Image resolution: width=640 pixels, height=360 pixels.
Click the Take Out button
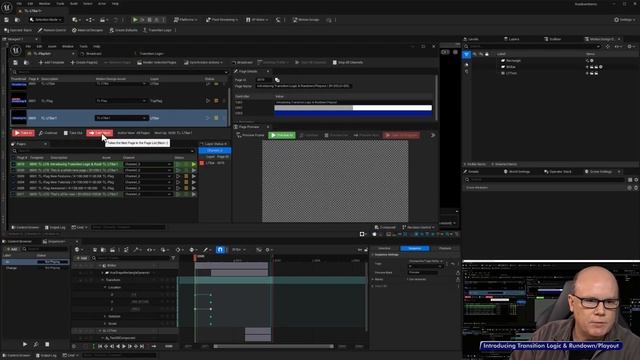point(73,133)
